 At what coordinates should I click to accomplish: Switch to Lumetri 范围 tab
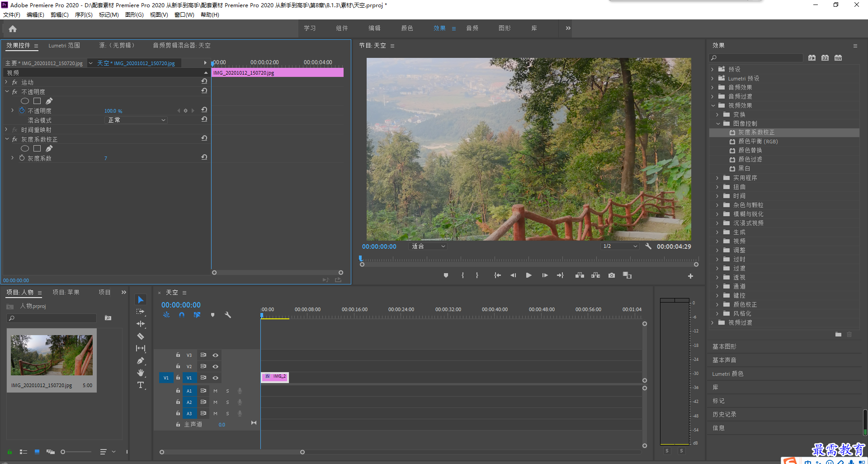[x=64, y=45]
